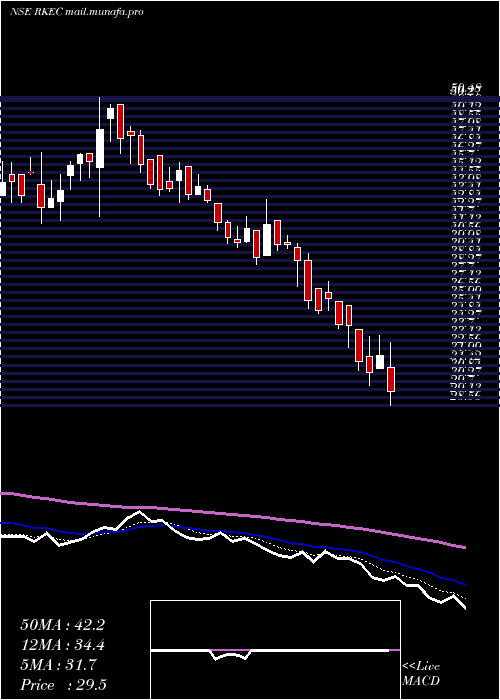Click the <<Live MACD label

coord(421,674)
